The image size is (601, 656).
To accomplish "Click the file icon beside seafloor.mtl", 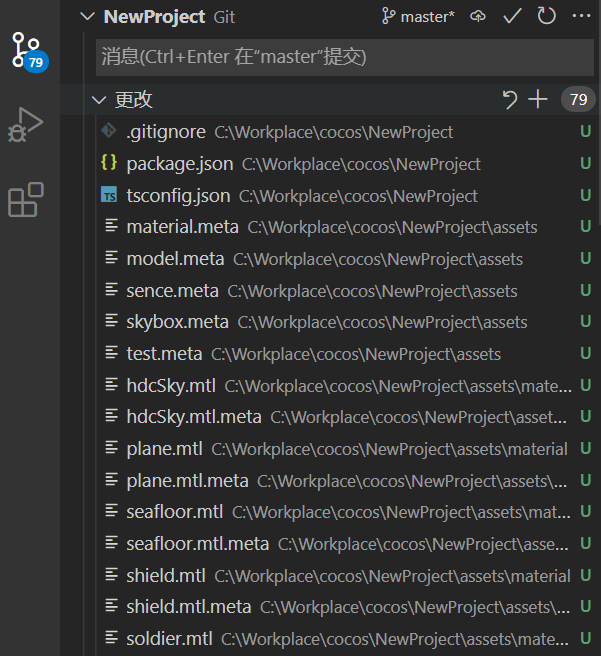I will coord(111,511).
